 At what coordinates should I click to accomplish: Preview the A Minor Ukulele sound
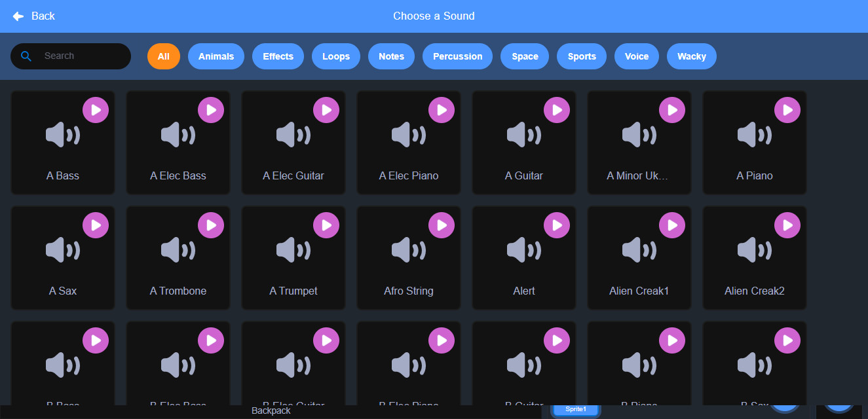point(672,109)
